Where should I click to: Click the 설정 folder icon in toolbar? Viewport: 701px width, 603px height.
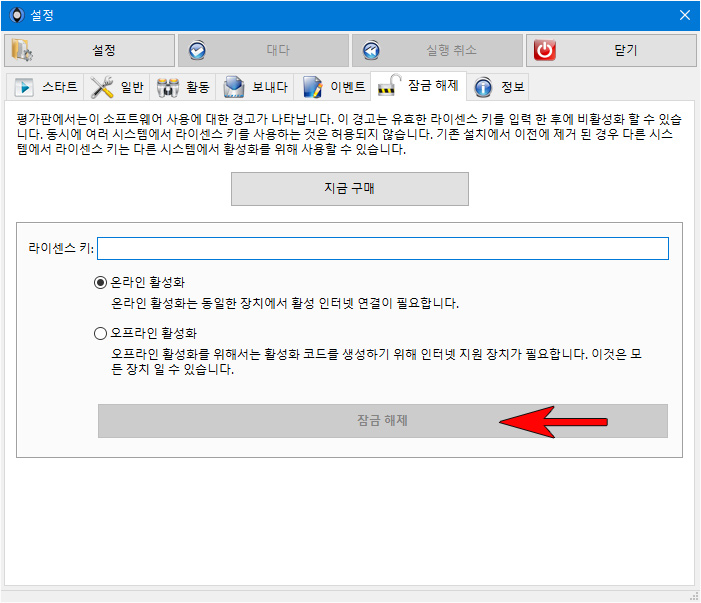(21, 50)
